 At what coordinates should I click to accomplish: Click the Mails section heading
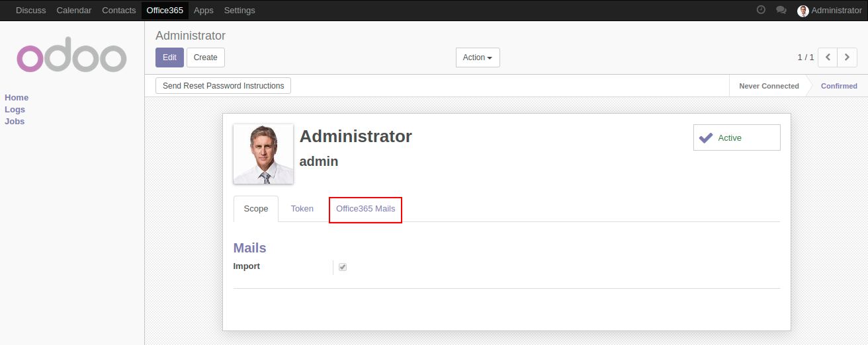point(250,249)
